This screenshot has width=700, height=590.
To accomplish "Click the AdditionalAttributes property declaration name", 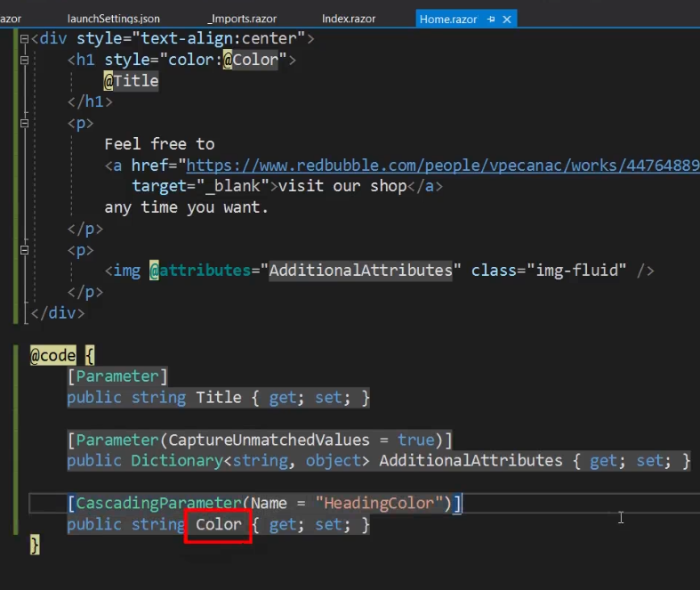I will pos(471,460).
